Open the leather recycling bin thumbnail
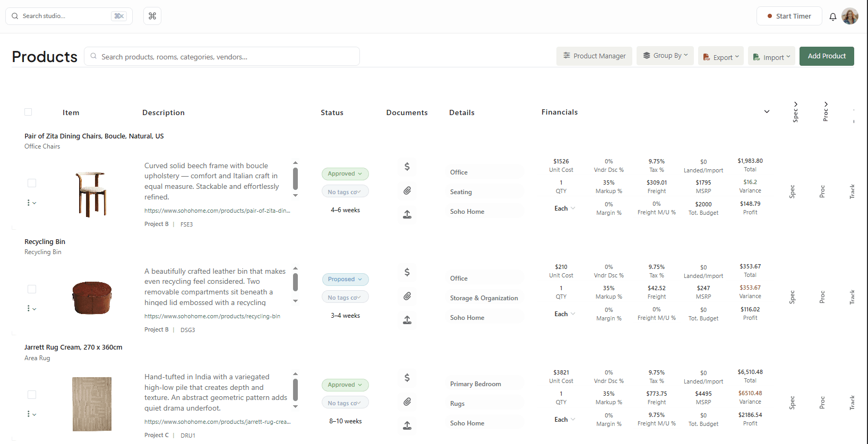 click(x=92, y=298)
